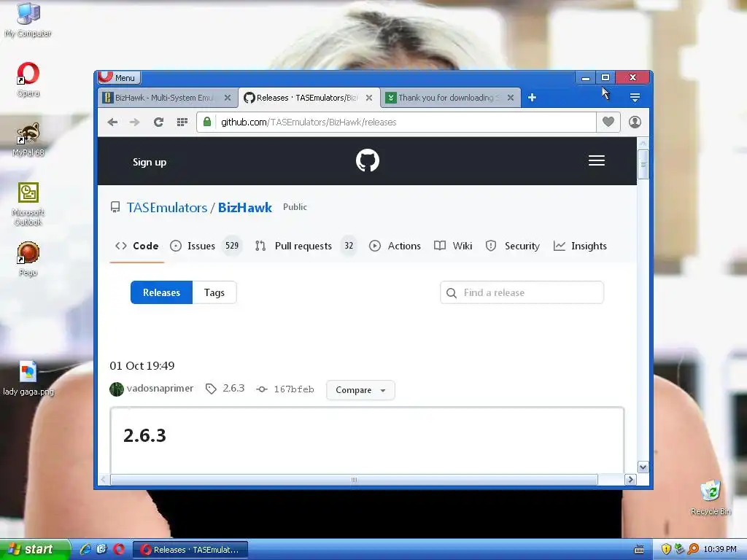The width and height of the screenshot is (747, 560).
Task: Open the Pull requests tab
Action: (x=306, y=246)
